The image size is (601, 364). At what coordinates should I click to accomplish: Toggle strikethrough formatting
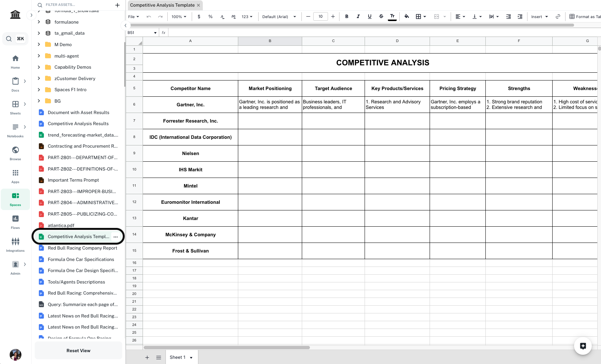click(381, 17)
